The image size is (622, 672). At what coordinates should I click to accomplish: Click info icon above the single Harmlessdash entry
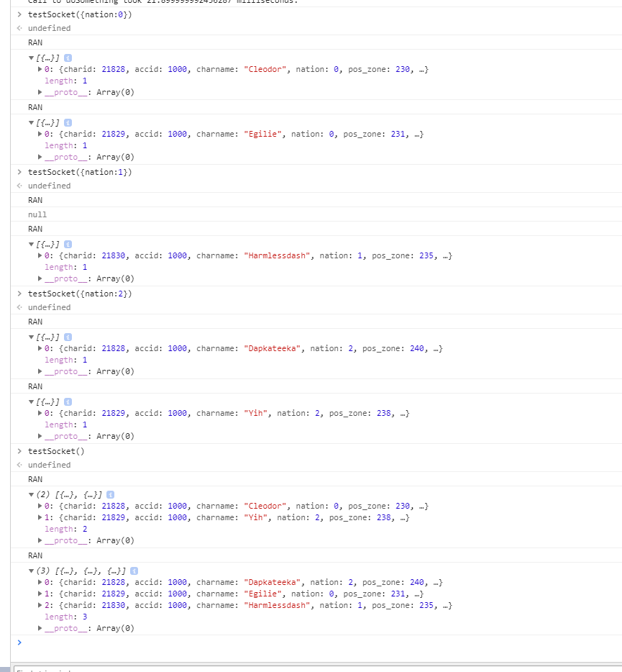[x=68, y=245]
